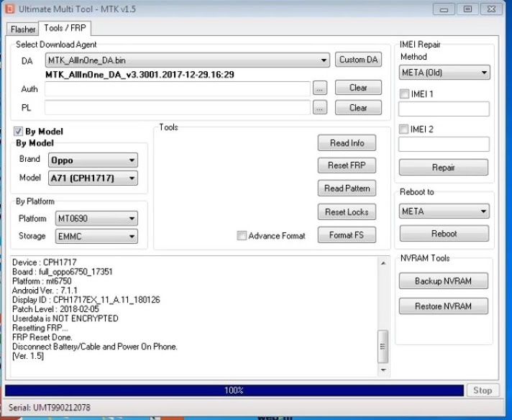Viewport: 512px width, 420px height.
Task: Click the Reboot button
Action: point(444,234)
